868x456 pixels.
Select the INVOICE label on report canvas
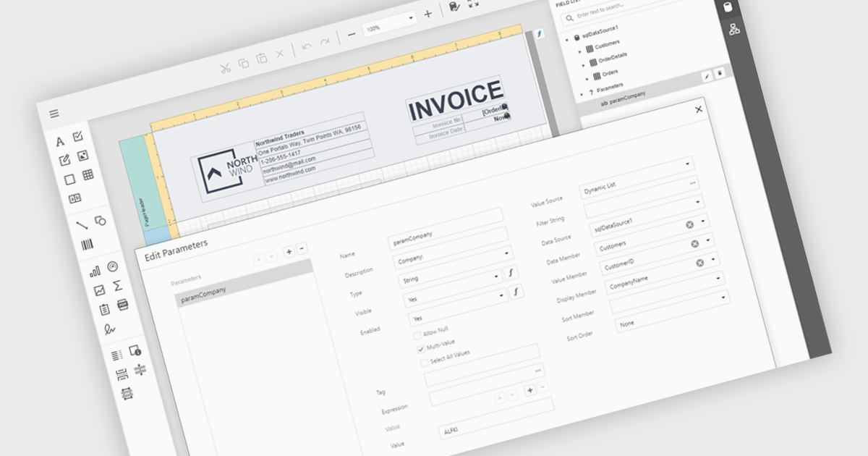click(x=456, y=100)
